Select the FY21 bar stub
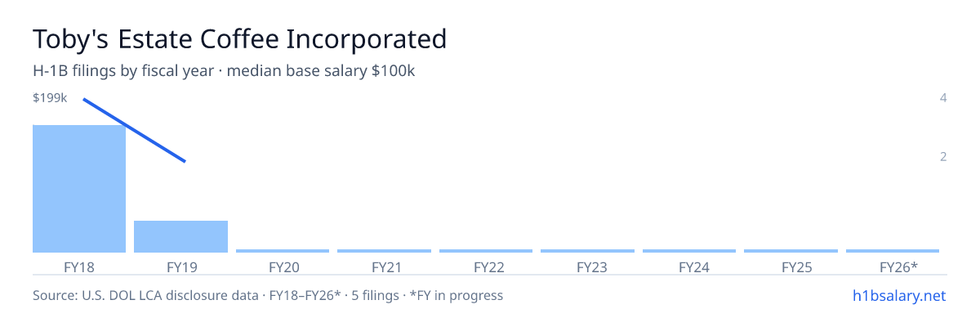The width and height of the screenshot is (980, 327). click(384, 251)
